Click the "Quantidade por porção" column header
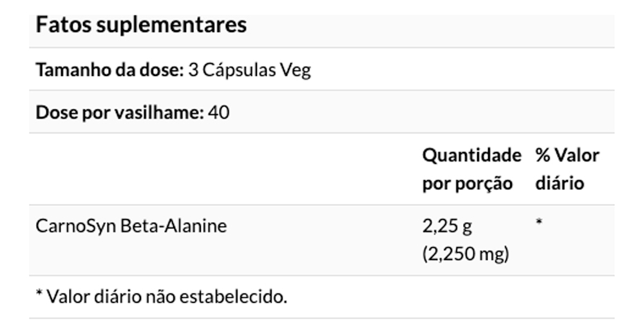Viewport: 644px width, 334px height. click(471, 169)
